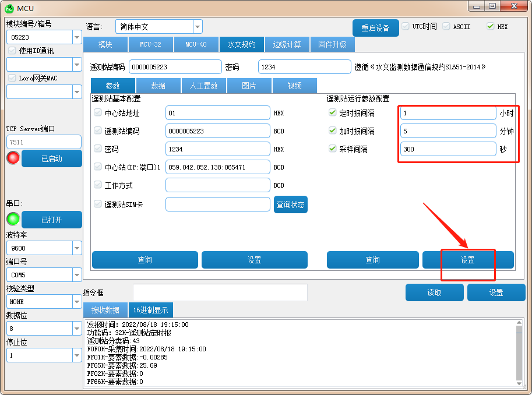Image resolution: width=532 pixels, height=395 pixels.
Task: Expand the 波特率 baud rate dropdown
Action: pyautogui.click(x=77, y=248)
